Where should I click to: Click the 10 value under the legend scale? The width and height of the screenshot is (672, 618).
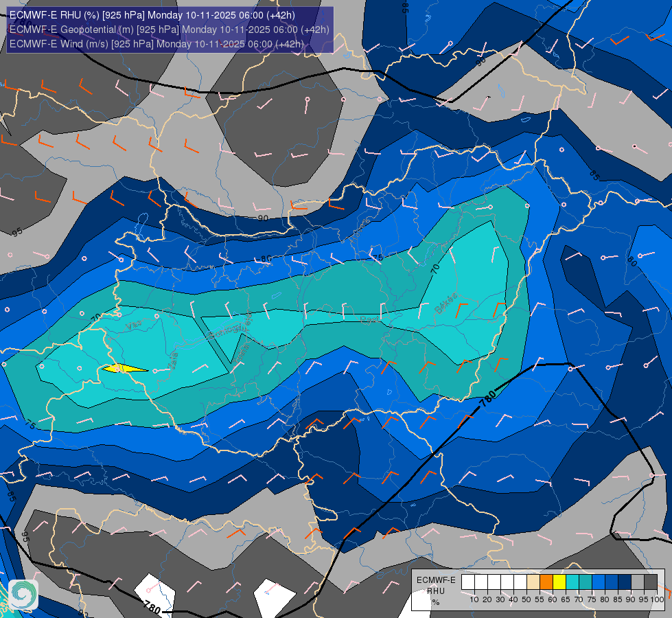[474, 599]
